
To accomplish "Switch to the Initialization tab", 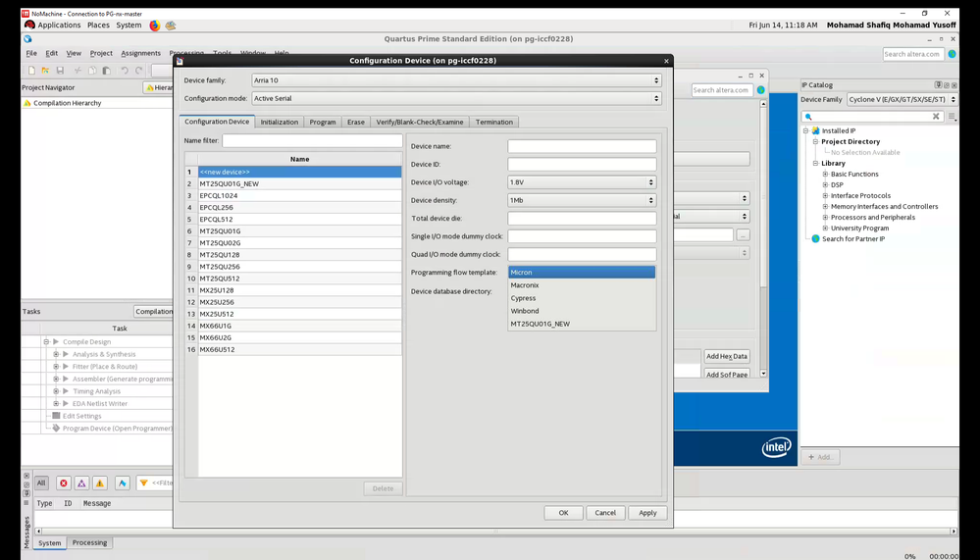I will pyautogui.click(x=280, y=123).
